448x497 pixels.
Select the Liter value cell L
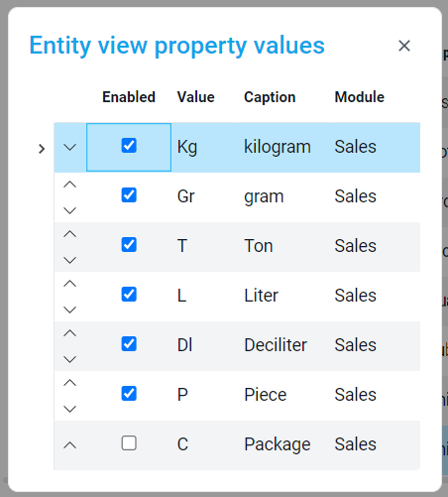click(x=205, y=297)
